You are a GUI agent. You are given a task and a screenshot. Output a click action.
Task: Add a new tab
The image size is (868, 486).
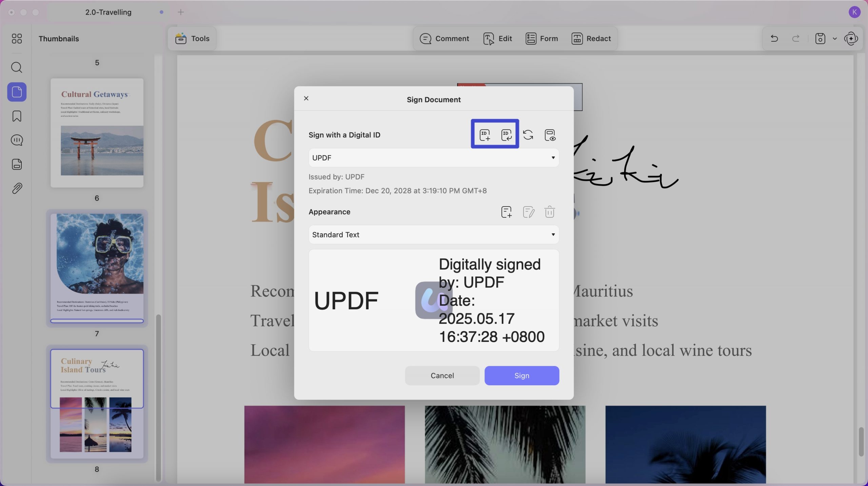(181, 12)
